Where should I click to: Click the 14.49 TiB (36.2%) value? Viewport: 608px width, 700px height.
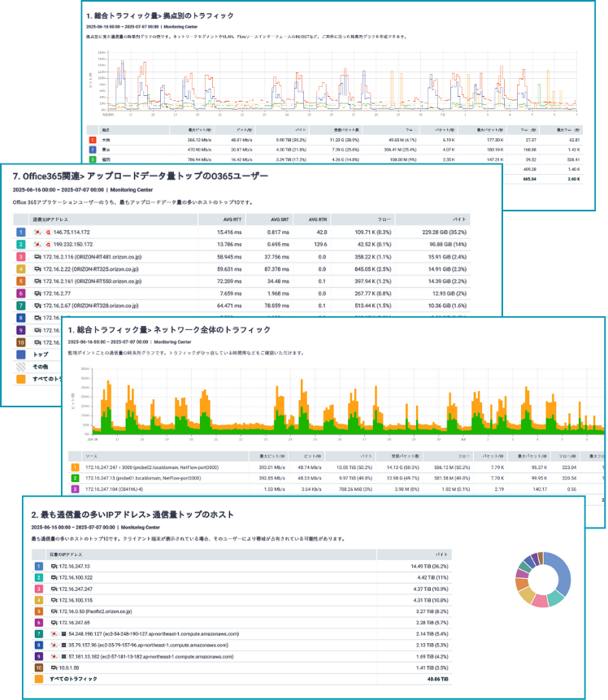(429, 567)
